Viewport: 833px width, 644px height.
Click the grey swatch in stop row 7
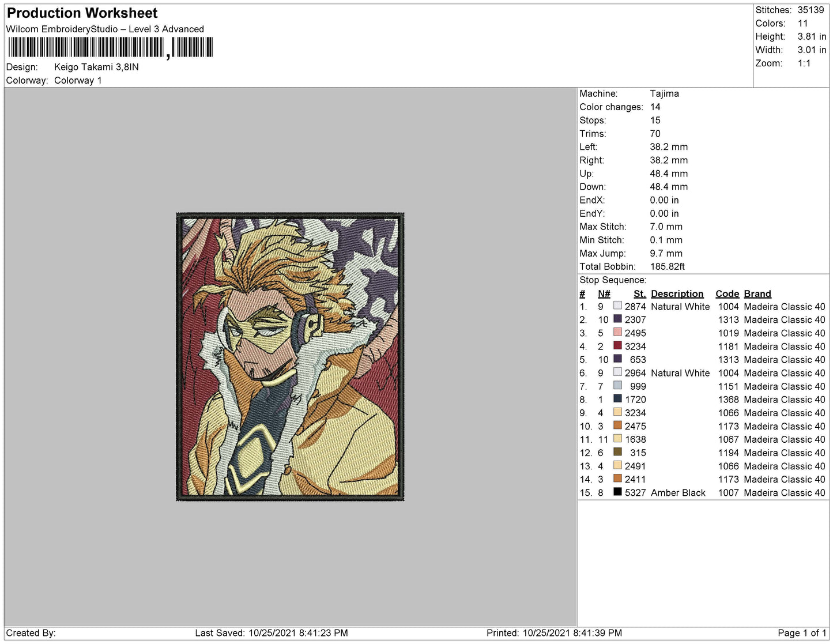pos(617,385)
